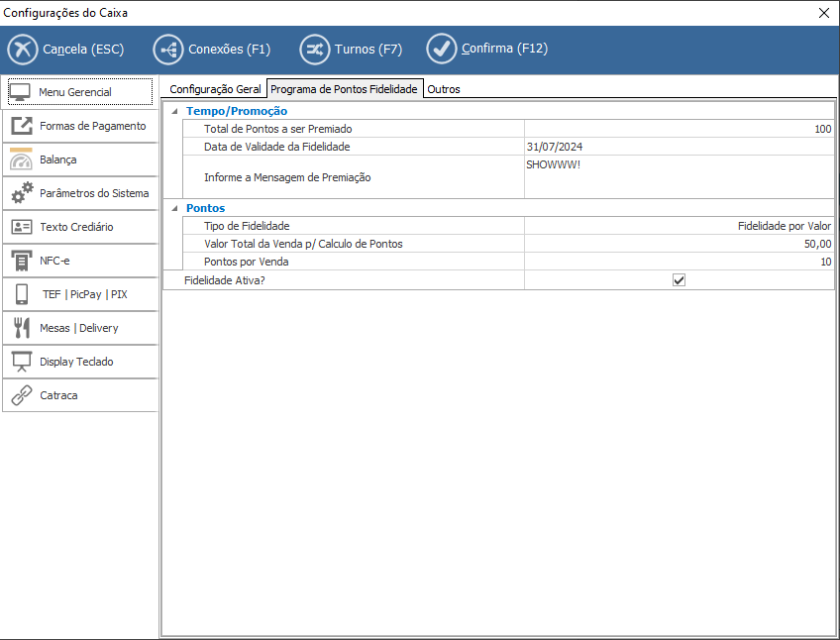Click the Turnos (F7) shuffle icon
The image size is (840, 640).
pyautogui.click(x=315, y=50)
